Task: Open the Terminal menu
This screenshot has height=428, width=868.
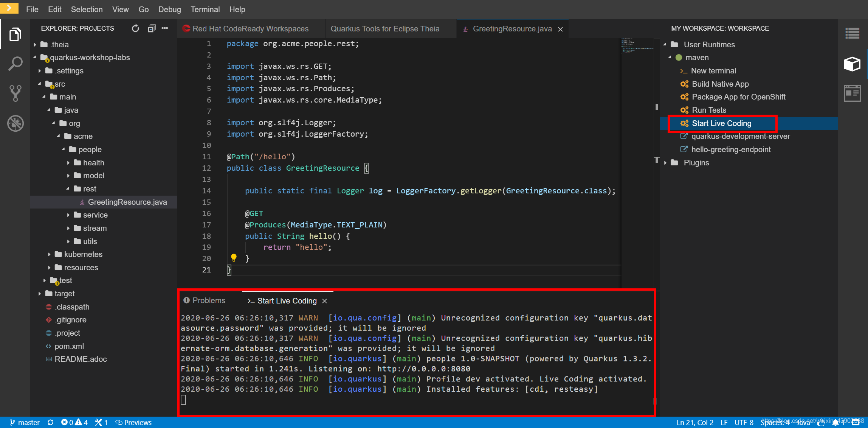Action: (x=205, y=9)
